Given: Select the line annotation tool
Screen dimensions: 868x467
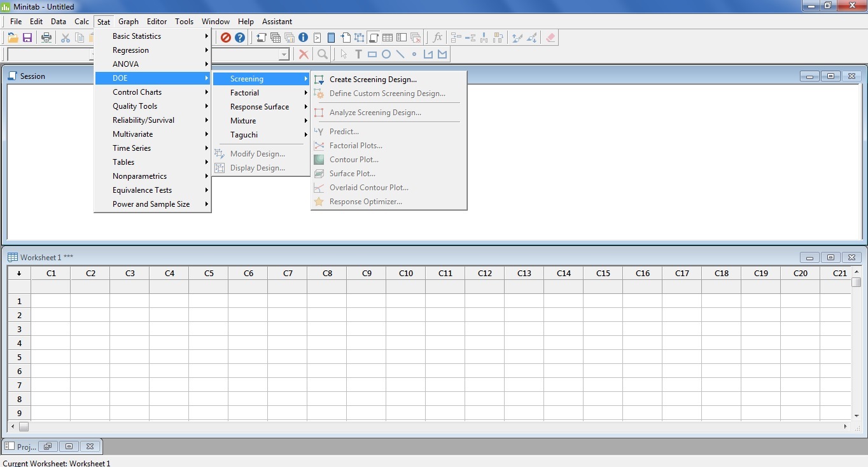Looking at the screenshot, I should coord(400,54).
